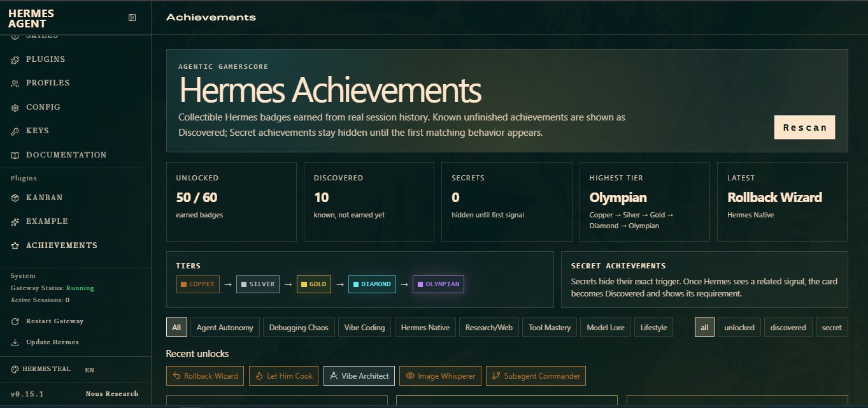Viewport: 868px width, 408px height.
Task: Click the Rollback Wizard undo icon
Action: tap(176, 376)
